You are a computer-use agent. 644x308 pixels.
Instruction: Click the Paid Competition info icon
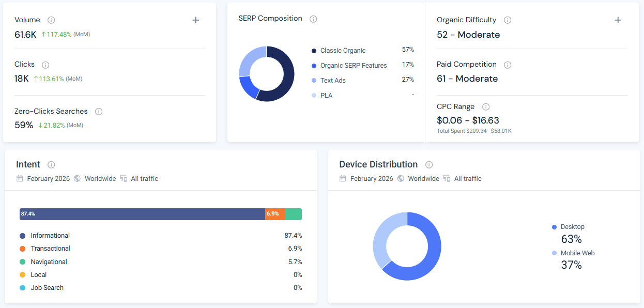(x=508, y=65)
